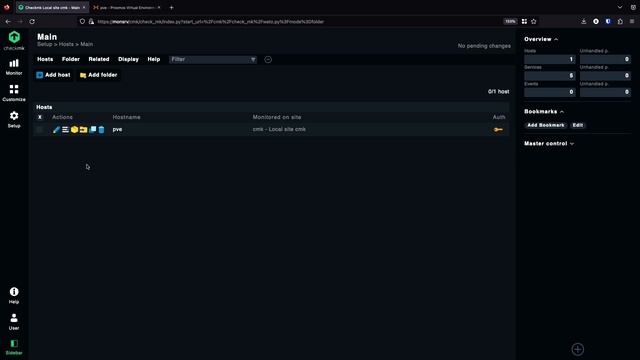Image resolution: width=640 pixels, height=360 pixels.
Task: Go back in browser history
Action: pos(8,22)
